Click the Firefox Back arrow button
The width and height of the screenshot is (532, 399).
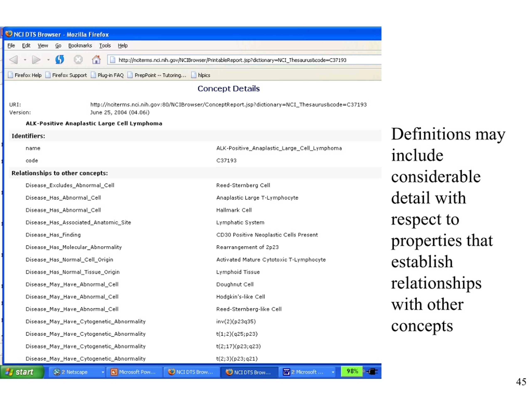point(14,59)
